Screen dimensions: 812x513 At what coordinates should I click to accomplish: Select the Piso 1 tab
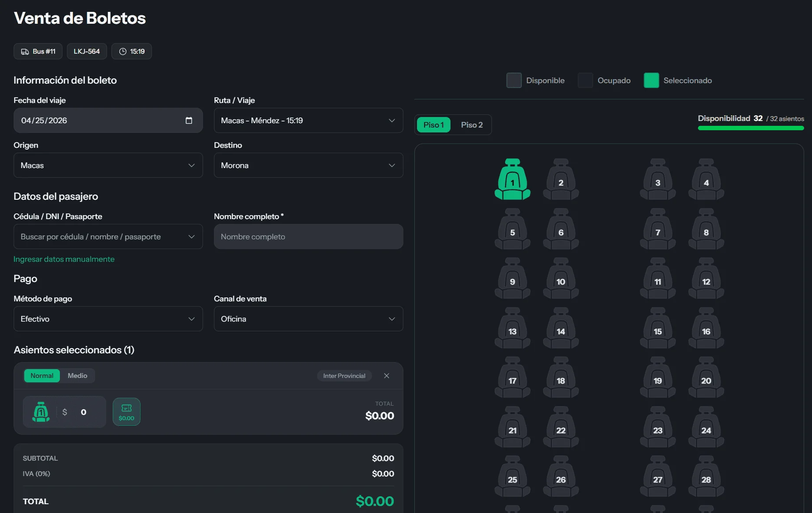(x=433, y=125)
